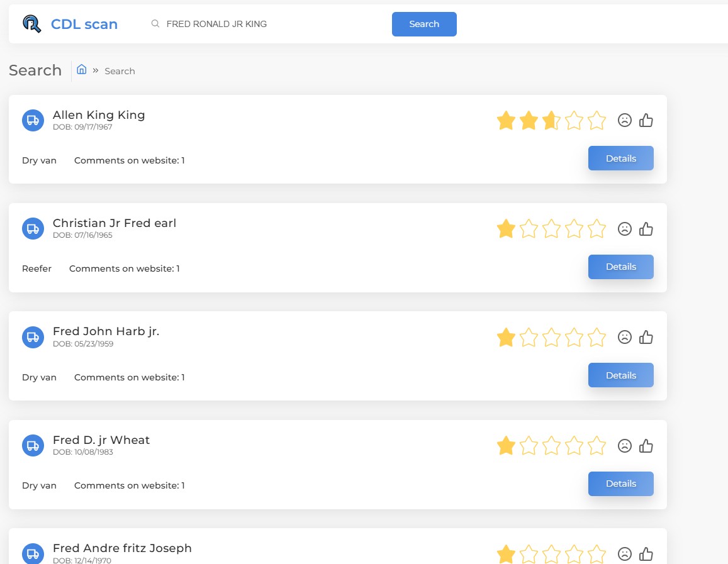Click thumbs-up icon for Fred D. jr Wheat

pos(646,446)
